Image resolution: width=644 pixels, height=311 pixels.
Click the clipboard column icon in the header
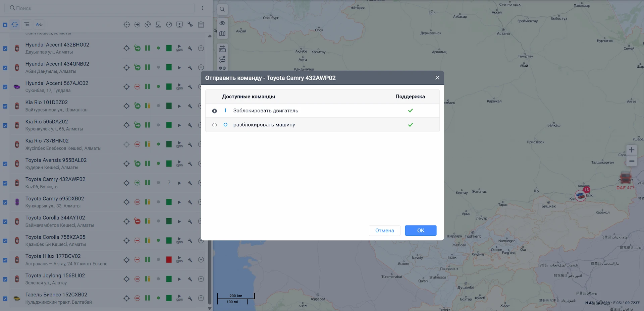(x=201, y=24)
